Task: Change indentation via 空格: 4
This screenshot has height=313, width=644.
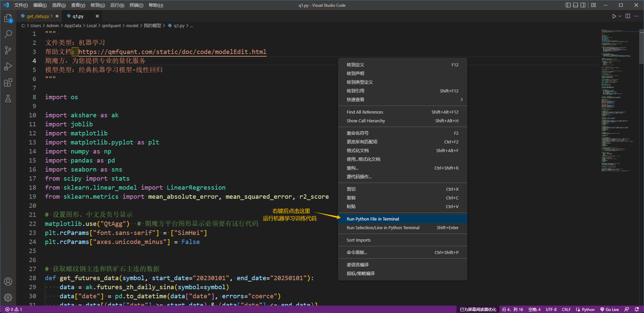Action: pos(534,309)
